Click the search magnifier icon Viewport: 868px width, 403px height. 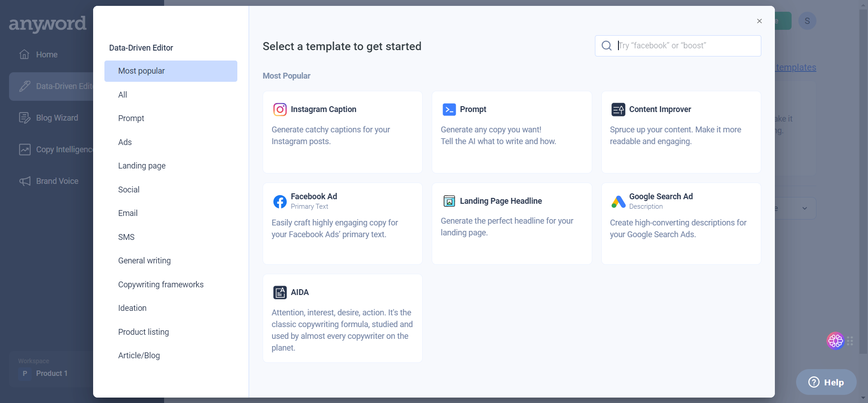[606, 46]
